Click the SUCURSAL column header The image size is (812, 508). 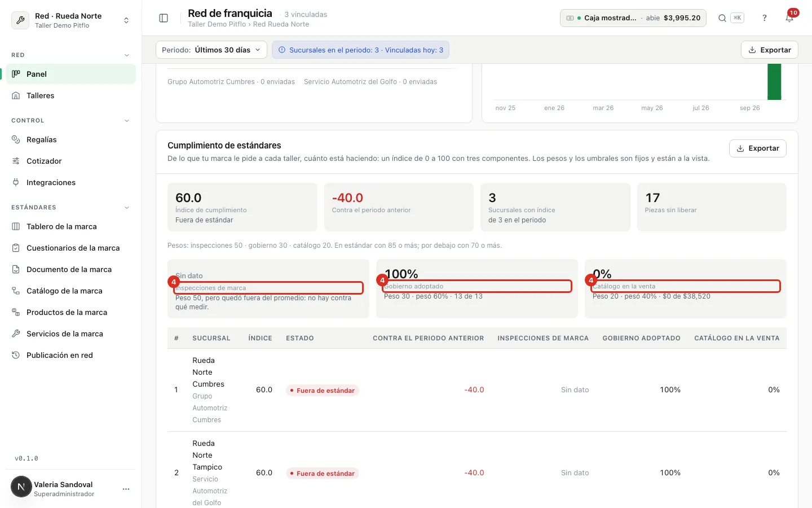[x=211, y=338]
